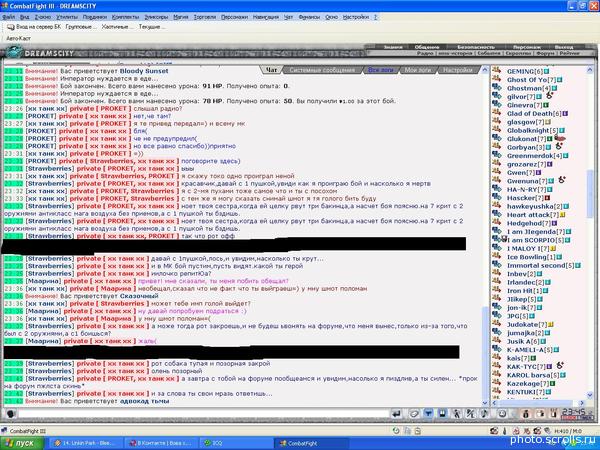600x450 pixels.
Task: Open the smiley picker icon in chat toolbar
Action: click(502, 414)
